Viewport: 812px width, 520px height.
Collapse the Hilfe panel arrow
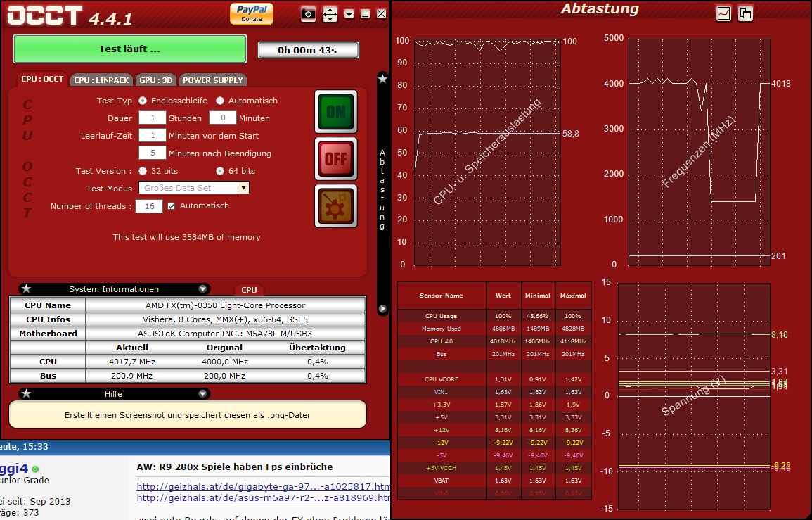pos(202,393)
